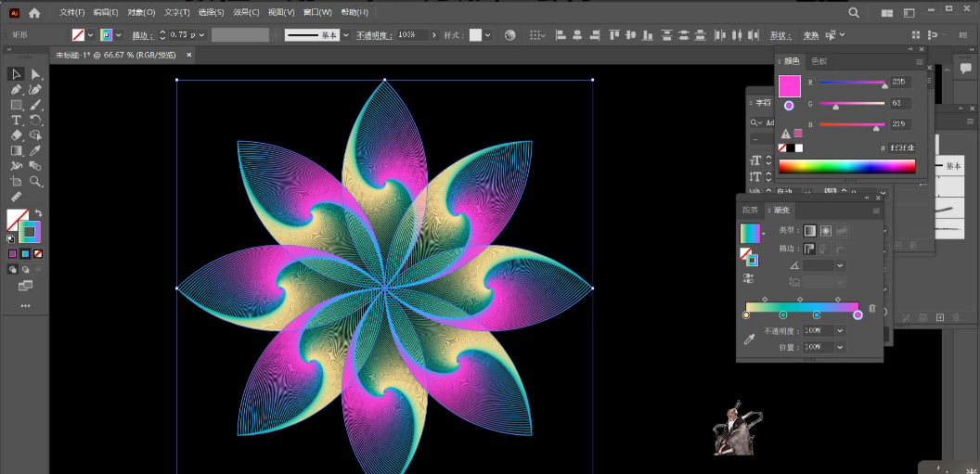Viewport: 980px width, 474px height.
Task: Choose the radial gradient type button
Action: (x=825, y=230)
